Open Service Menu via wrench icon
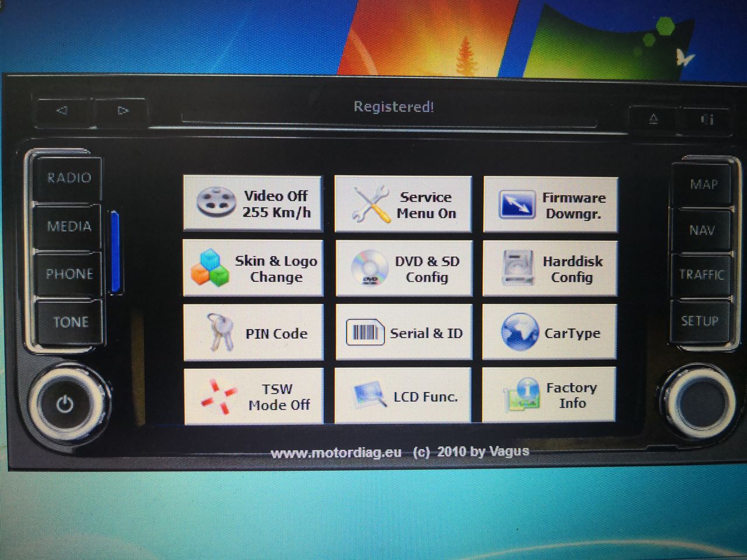747x560 pixels. tap(371, 204)
